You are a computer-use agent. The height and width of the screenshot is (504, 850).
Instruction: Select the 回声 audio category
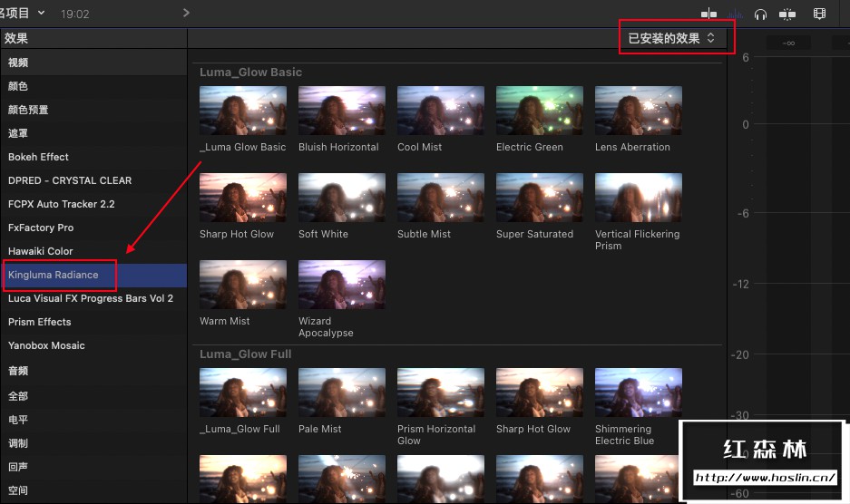coord(93,467)
